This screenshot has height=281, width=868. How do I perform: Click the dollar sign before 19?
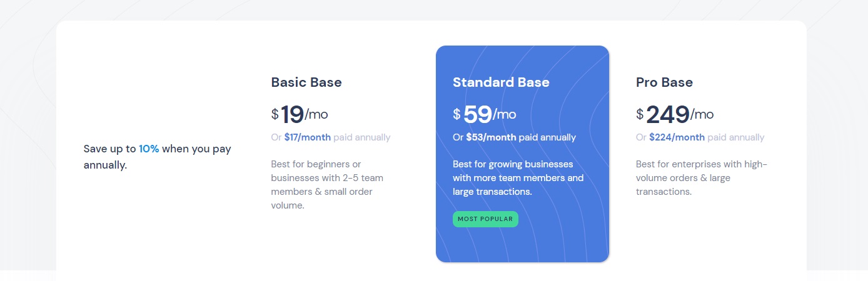(x=275, y=114)
